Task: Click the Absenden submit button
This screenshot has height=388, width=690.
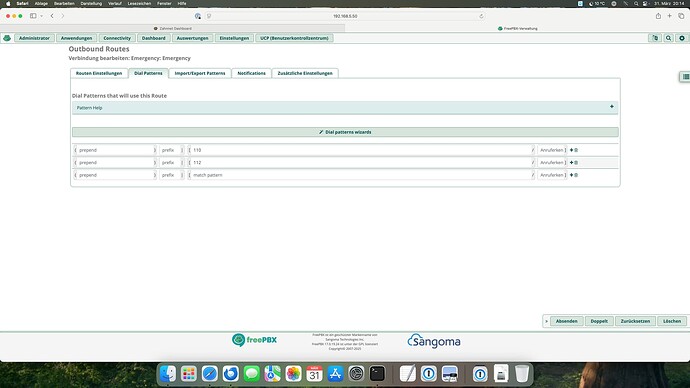Action: pos(566,321)
